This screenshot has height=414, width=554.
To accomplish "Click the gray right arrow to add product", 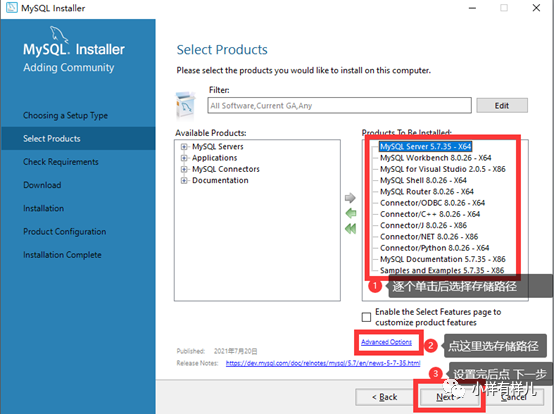I will 350,198.
